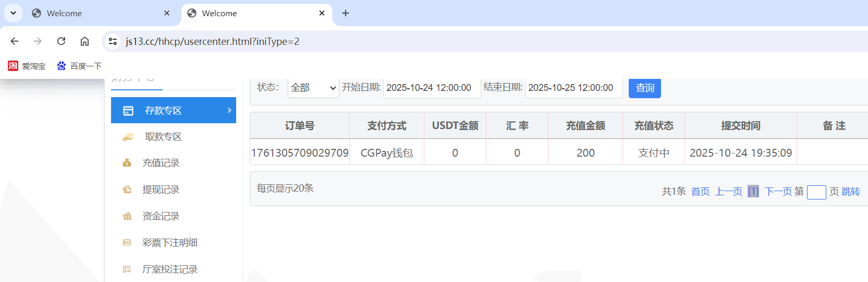The width and height of the screenshot is (868, 282).
Task: Select the active second Welcome tab
Action: point(256,13)
